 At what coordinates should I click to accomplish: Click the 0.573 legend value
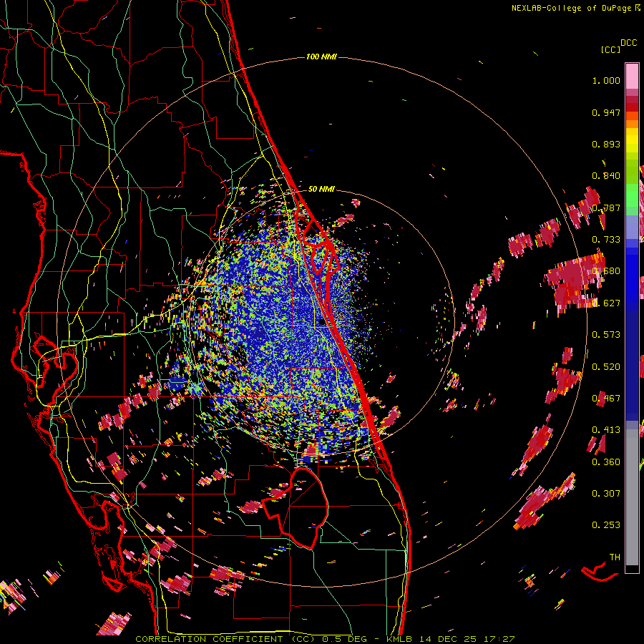[x=606, y=334]
